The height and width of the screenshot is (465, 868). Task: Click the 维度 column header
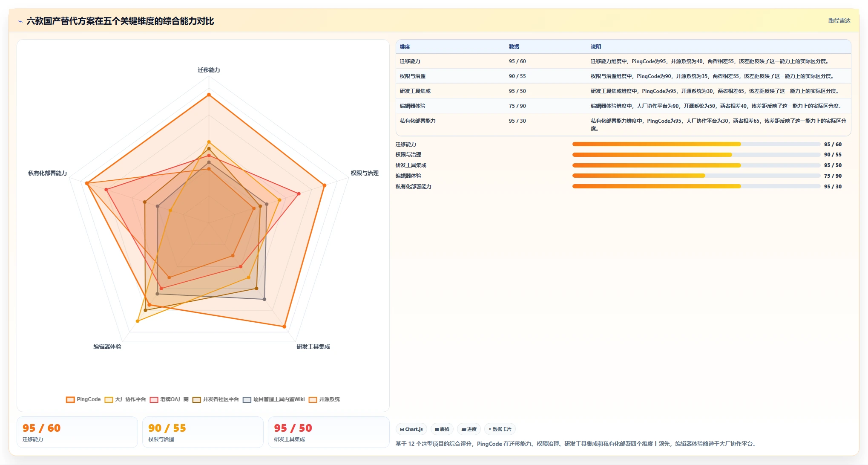(405, 47)
